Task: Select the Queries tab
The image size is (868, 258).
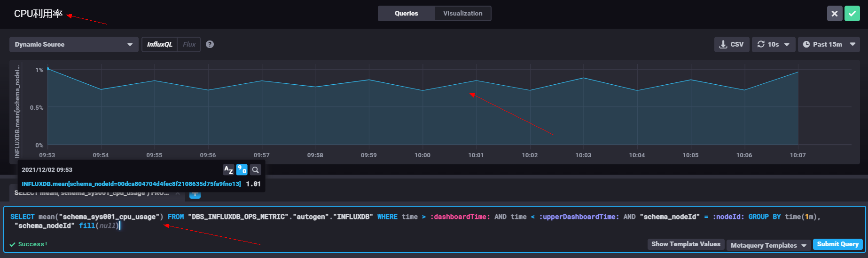Action: [407, 13]
